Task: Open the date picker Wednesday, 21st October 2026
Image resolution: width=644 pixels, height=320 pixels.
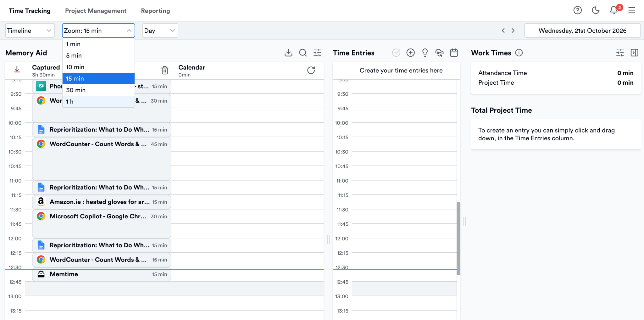Action: pos(582,31)
